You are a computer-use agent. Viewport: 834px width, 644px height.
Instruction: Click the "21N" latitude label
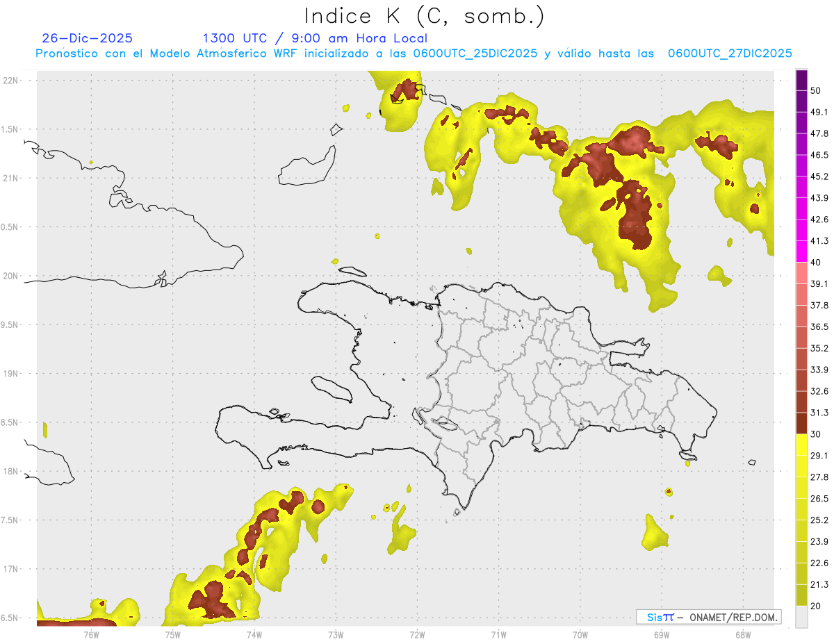pos(11,178)
